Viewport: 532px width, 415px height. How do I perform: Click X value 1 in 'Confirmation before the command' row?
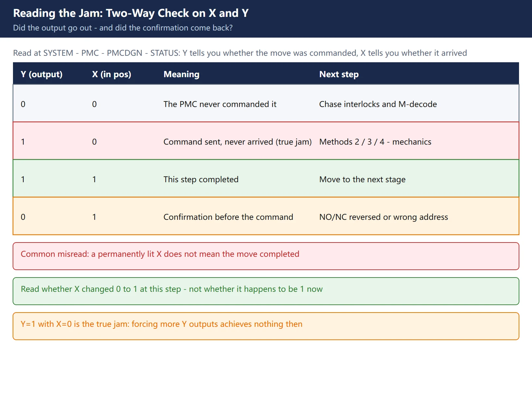[x=94, y=217]
